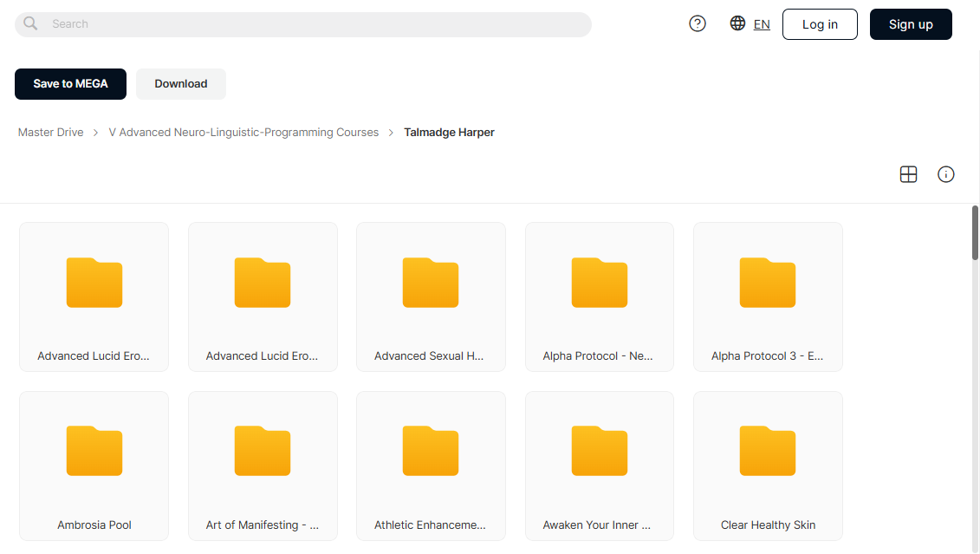Change language via EN link
This screenshot has width=980, height=554.
coord(762,24)
